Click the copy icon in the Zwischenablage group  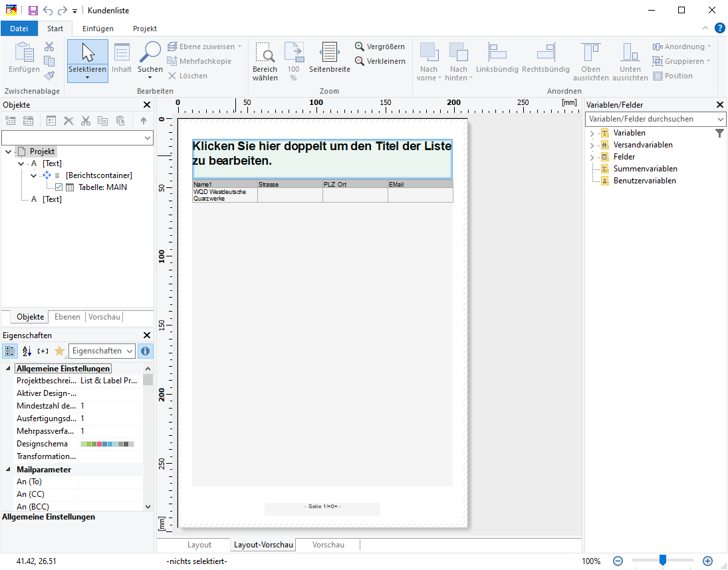49,60
